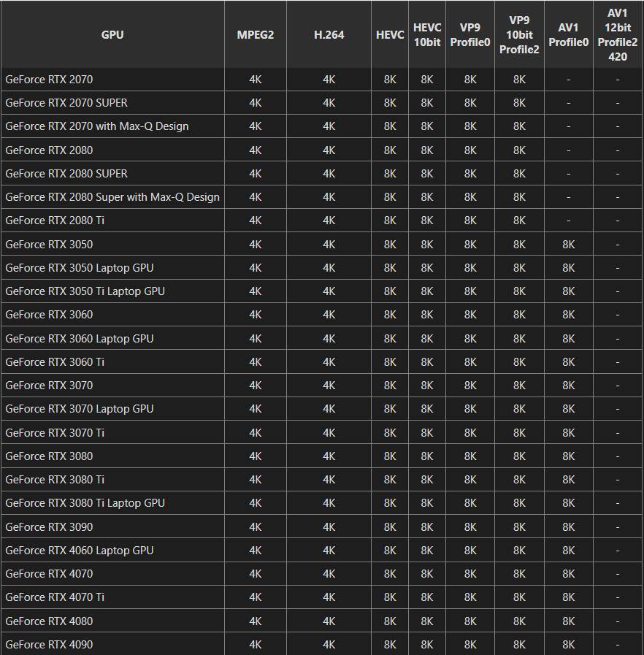
Task: Select GeForce RTX 3050 Laptop GPU name
Action: pyautogui.click(x=80, y=267)
